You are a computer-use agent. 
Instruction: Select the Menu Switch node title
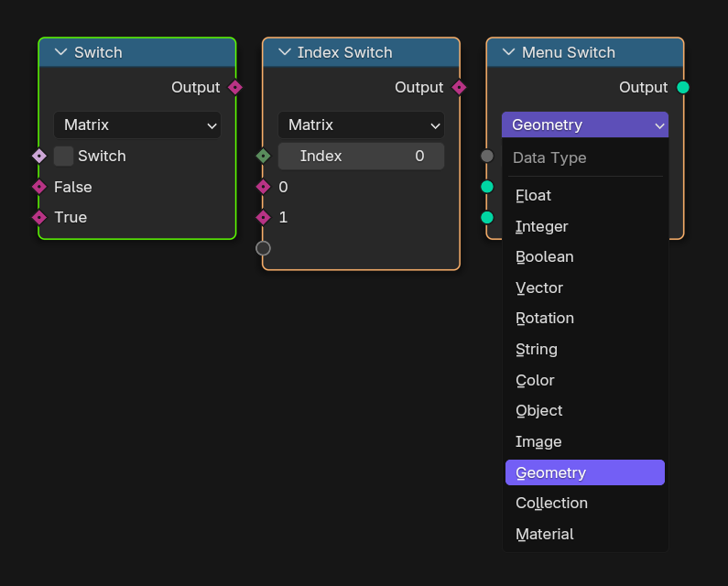pos(569,52)
